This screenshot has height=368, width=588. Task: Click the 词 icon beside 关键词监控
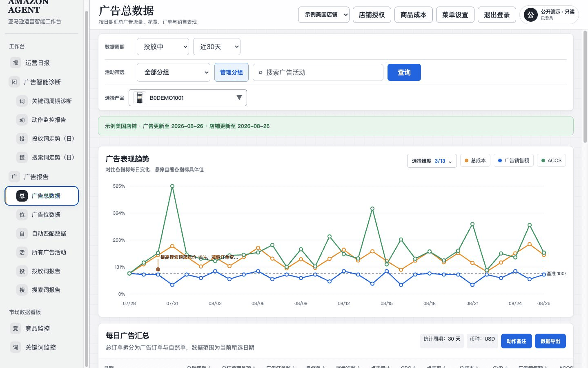(16, 348)
